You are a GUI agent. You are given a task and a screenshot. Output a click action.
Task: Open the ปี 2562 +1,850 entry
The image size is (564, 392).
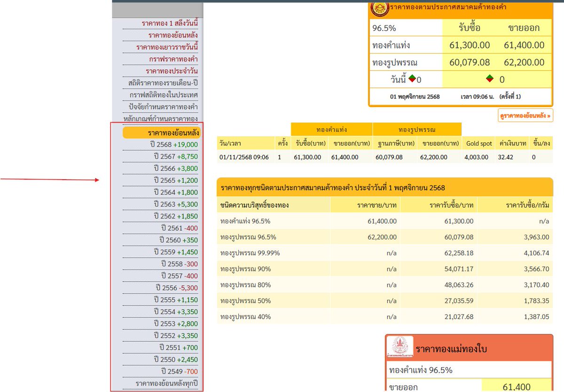[x=176, y=216]
